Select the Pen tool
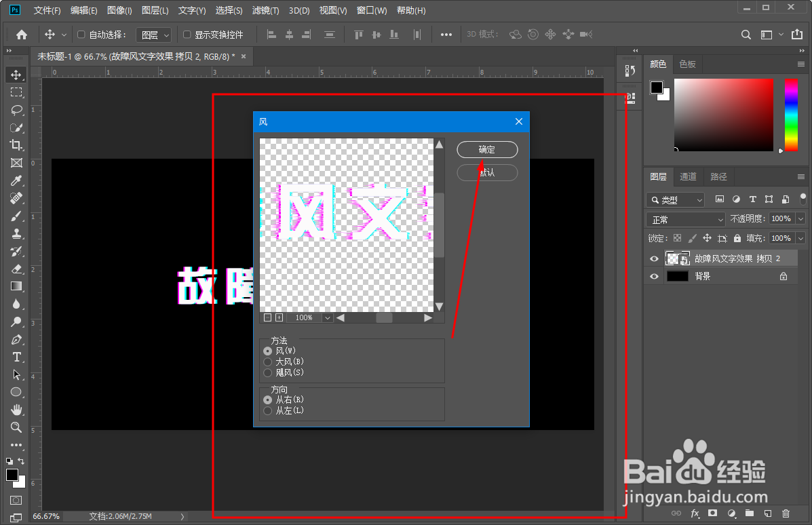This screenshot has height=525, width=812. click(x=15, y=339)
